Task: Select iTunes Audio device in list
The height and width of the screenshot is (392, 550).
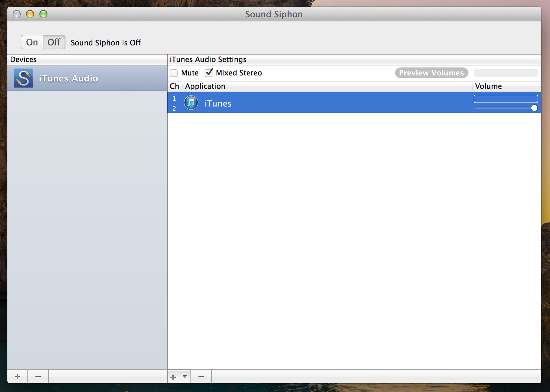Action: click(87, 78)
